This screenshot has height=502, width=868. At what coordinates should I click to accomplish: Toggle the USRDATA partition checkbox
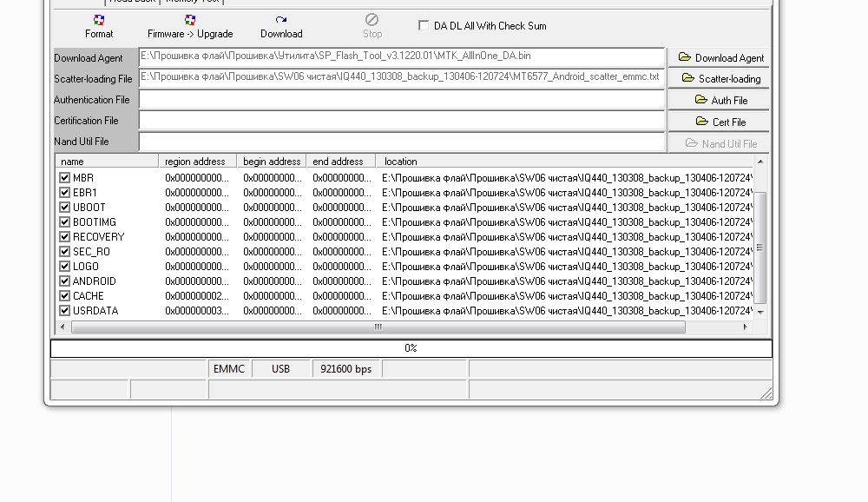[64, 311]
